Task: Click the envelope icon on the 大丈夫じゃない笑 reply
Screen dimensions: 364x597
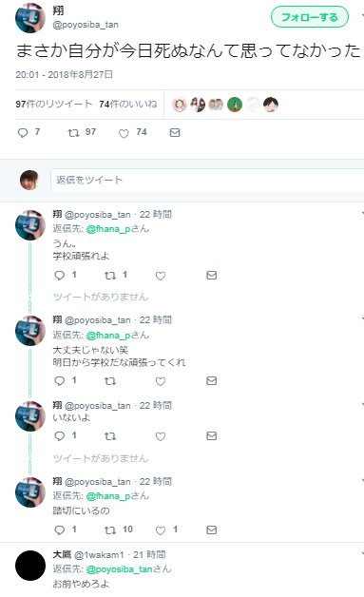Action: point(211,381)
